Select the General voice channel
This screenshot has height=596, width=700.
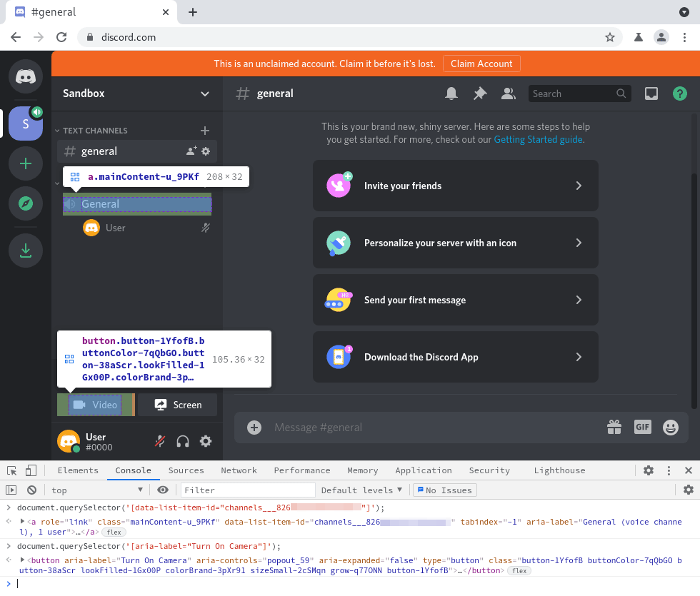[x=137, y=204]
